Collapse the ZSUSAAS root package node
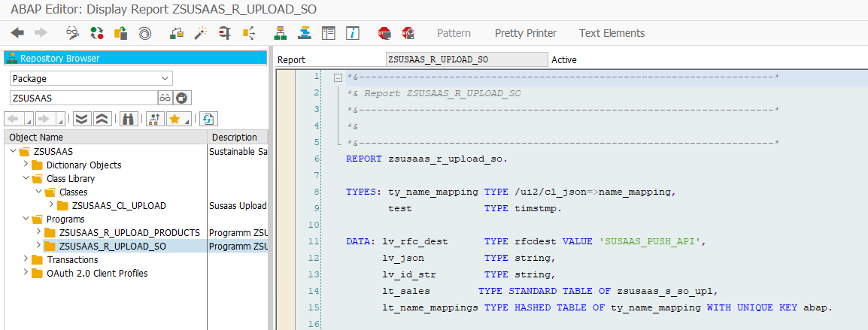The width and height of the screenshot is (868, 330). 12,151
